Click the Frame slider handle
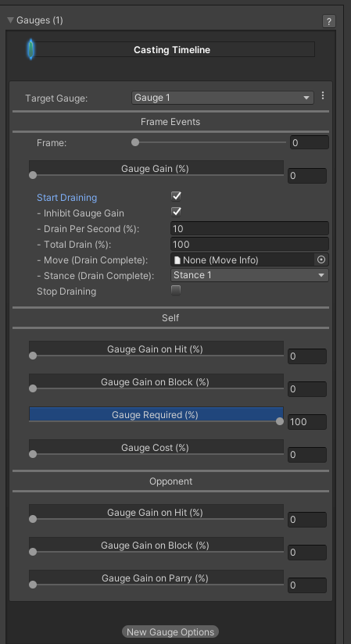 point(134,142)
